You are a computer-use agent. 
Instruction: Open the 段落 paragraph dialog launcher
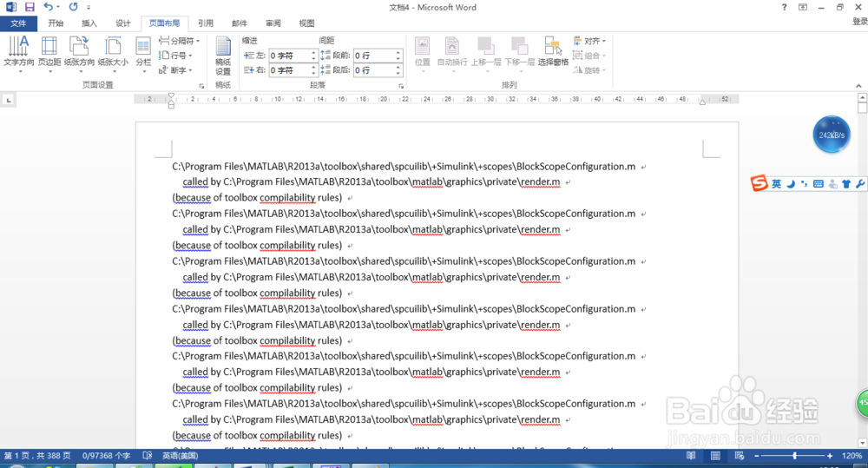pyautogui.click(x=401, y=86)
